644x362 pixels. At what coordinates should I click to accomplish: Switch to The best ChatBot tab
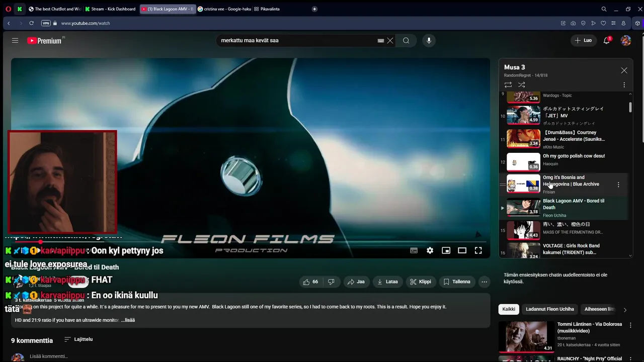pos(55,9)
